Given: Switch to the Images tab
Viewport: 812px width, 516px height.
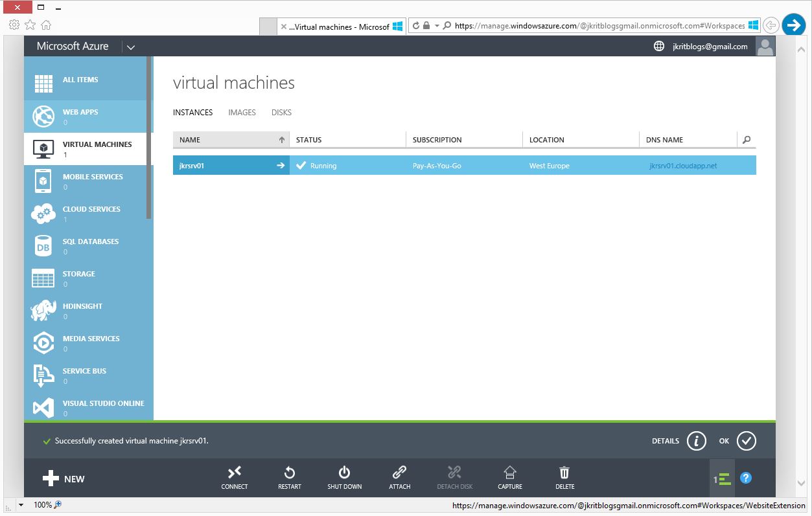Looking at the screenshot, I should [242, 113].
